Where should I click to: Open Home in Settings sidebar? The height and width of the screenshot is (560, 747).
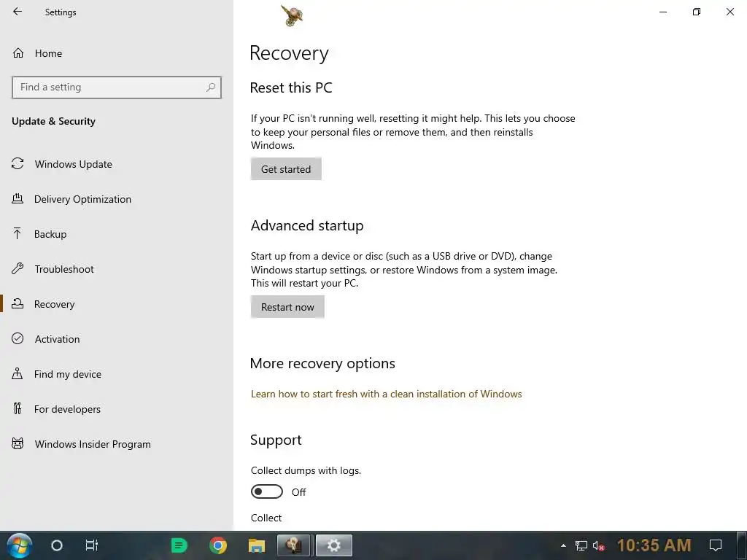[117, 53]
